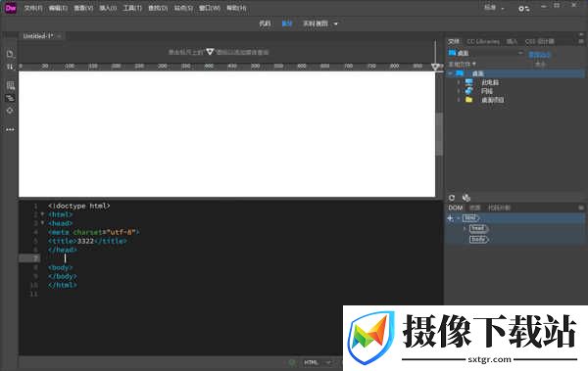Expand the head node in DOM panel

coord(465,228)
